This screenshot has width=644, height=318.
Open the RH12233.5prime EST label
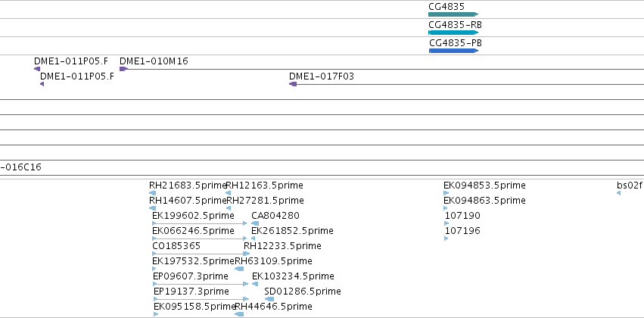click(x=282, y=246)
